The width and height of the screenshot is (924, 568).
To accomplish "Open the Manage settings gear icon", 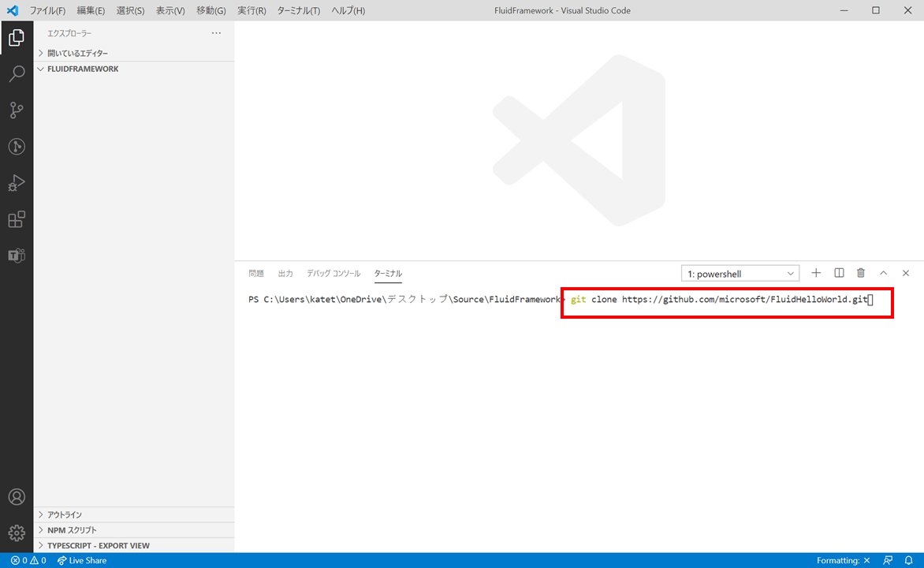I will [x=17, y=532].
